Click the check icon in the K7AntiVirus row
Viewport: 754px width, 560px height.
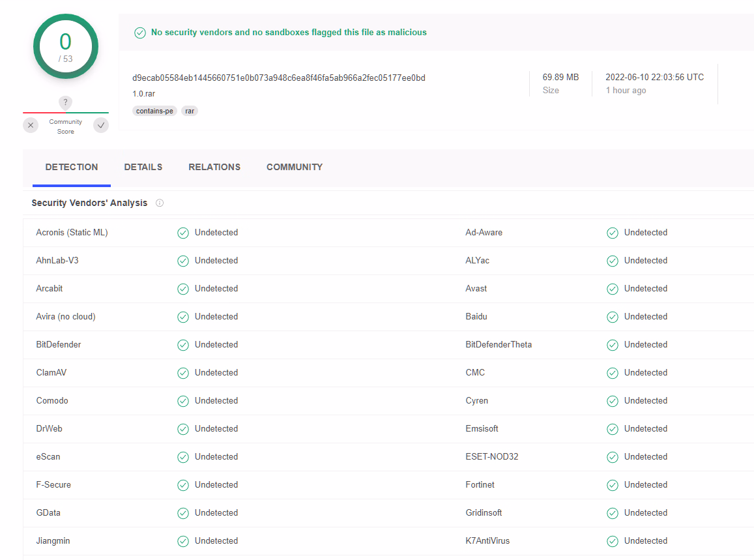(613, 541)
